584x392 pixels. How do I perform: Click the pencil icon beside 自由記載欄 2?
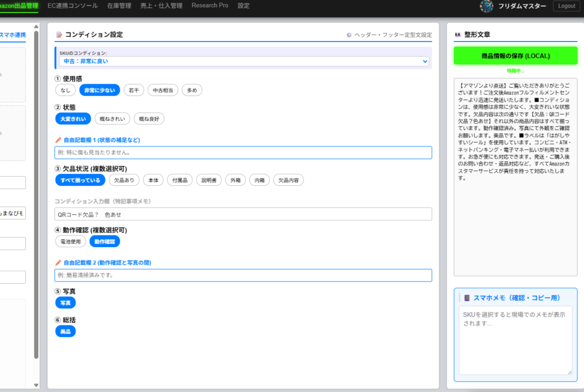click(58, 263)
